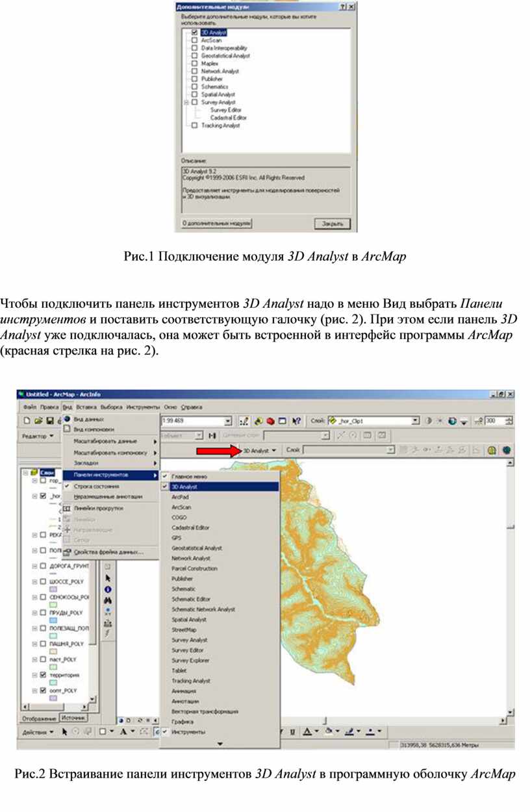Viewport: 530px width, 812px height.
Task: Switch to the Отображение tab
Action: (x=39, y=718)
